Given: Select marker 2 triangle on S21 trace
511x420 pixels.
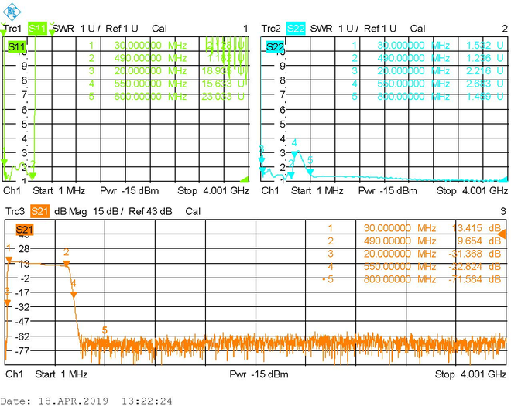Looking at the screenshot, I should (x=67, y=264).
